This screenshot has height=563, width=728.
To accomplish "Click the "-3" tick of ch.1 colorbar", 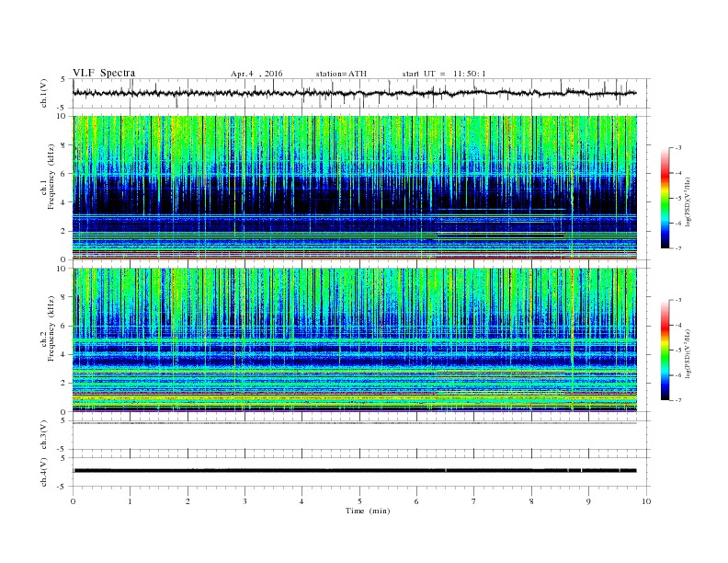I will [x=677, y=148].
